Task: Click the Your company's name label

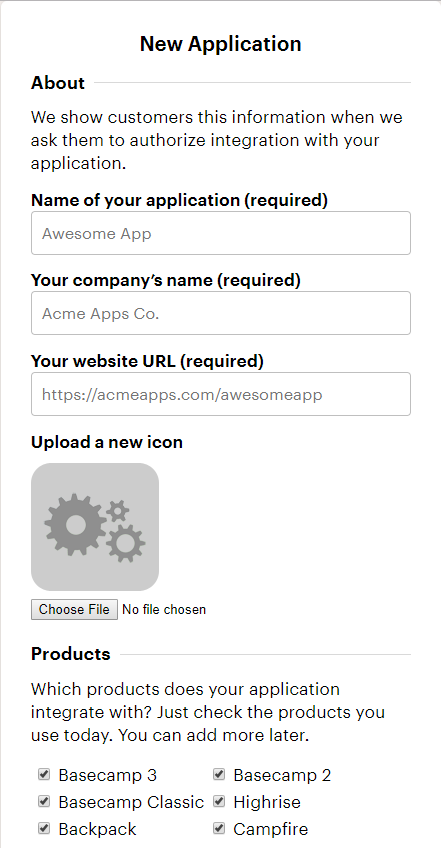Action: coord(166,280)
